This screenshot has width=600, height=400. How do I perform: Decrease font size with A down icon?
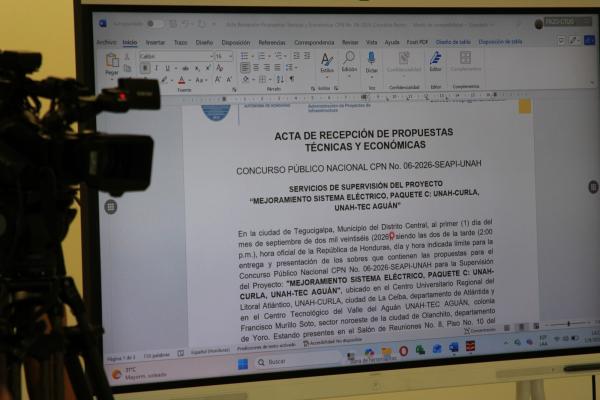[x=229, y=79]
